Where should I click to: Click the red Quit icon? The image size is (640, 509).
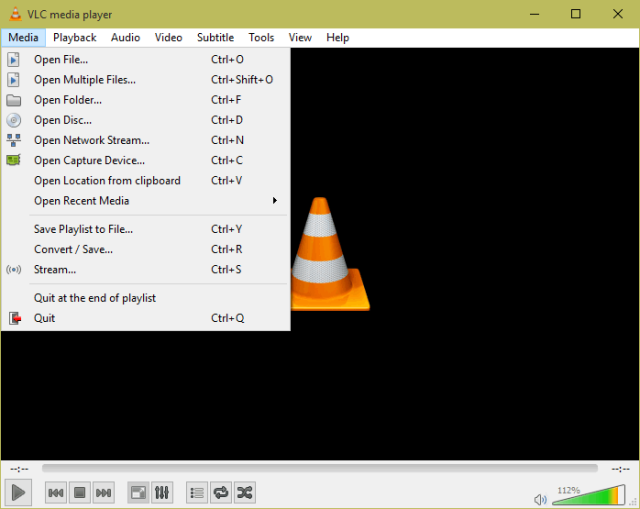pos(15,318)
